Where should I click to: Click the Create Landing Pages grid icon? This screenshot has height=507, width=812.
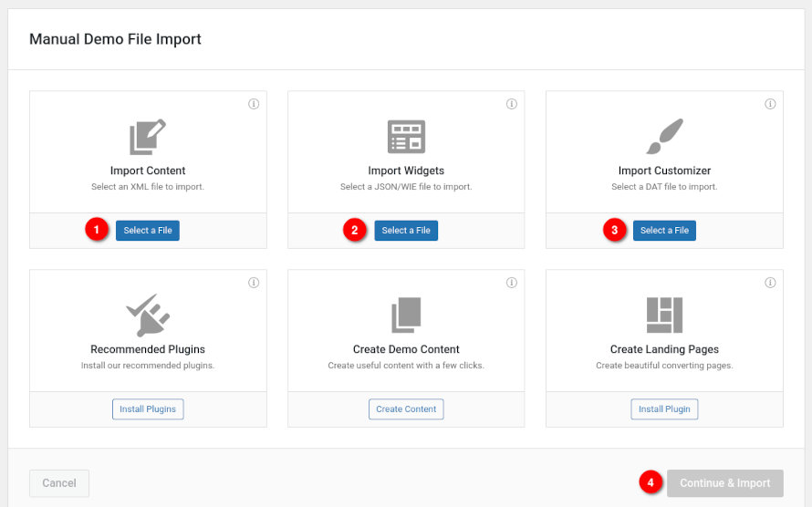(664, 316)
